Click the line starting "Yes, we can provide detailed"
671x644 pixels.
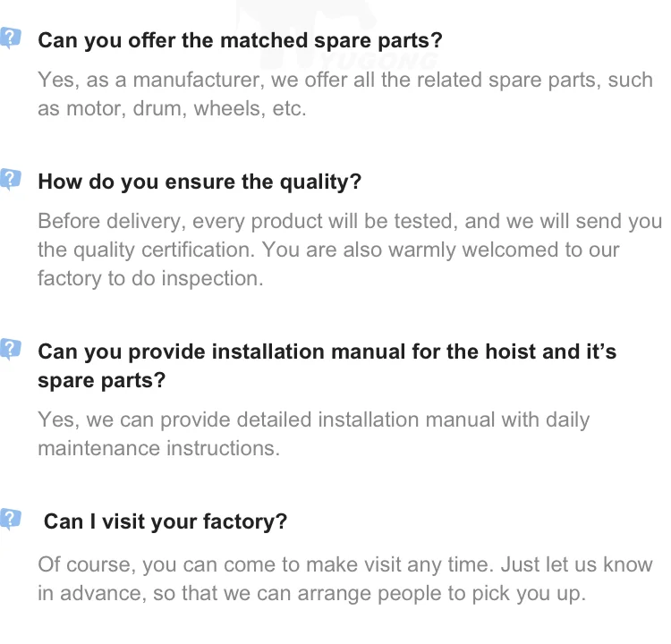click(313, 419)
